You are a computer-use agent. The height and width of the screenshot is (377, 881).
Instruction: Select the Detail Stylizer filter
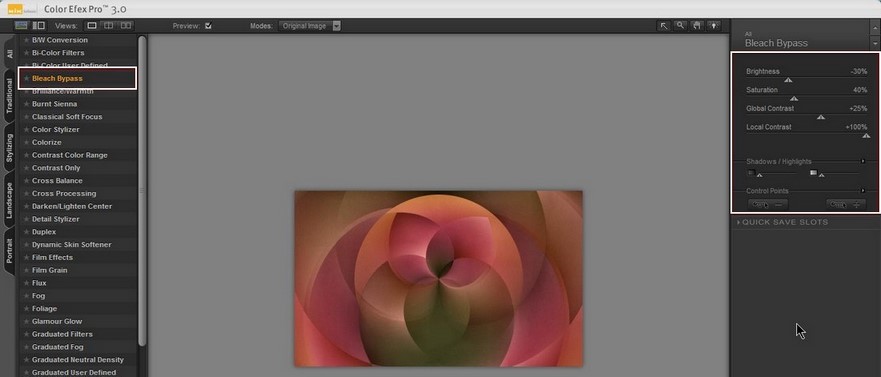point(79,219)
